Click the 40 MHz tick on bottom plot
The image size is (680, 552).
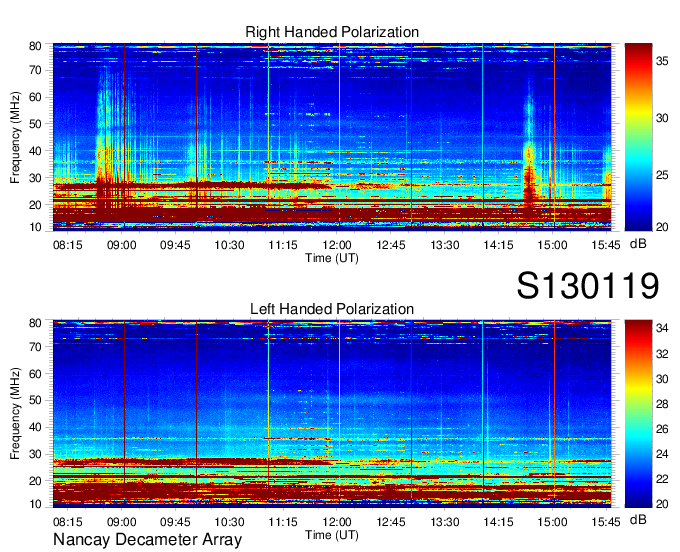coord(35,427)
